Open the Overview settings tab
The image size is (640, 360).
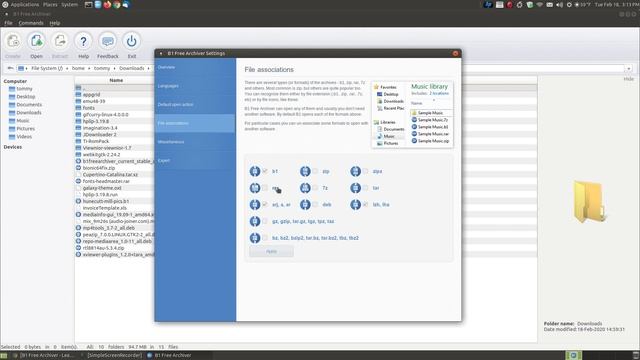[x=195, y=67]
